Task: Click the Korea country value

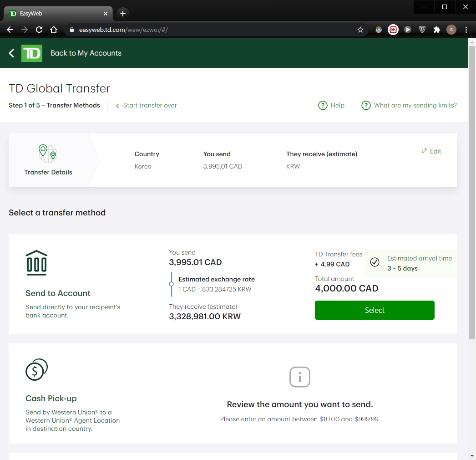Action: (143, 167)
